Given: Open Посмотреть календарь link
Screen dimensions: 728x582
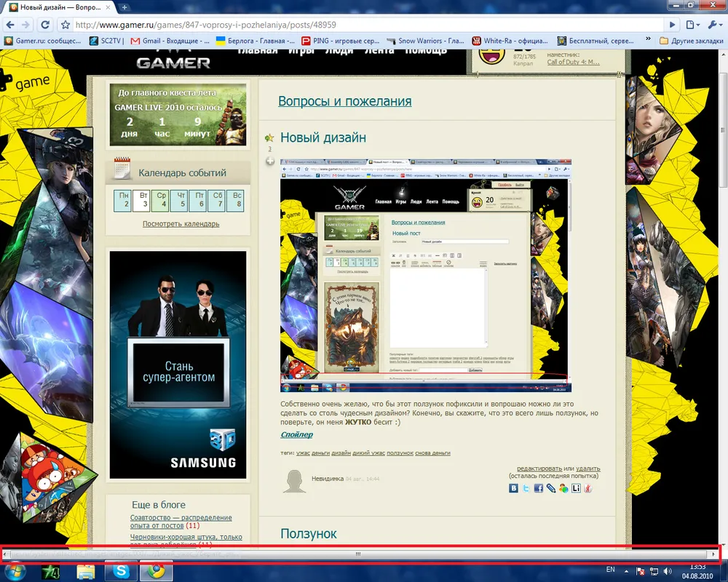Looking at the screenshot, I should pos(181,223).
